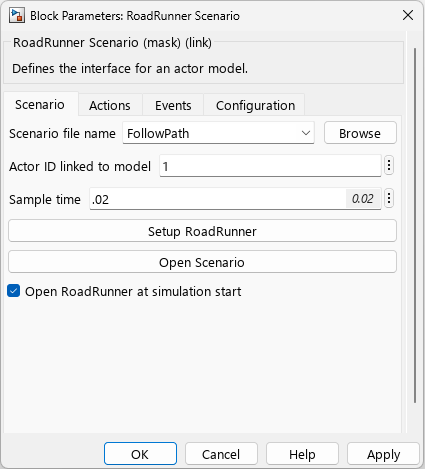The height and width of the screenshot is (469, 425).
Task: Open the Events tab
Action: click(173, 105)
